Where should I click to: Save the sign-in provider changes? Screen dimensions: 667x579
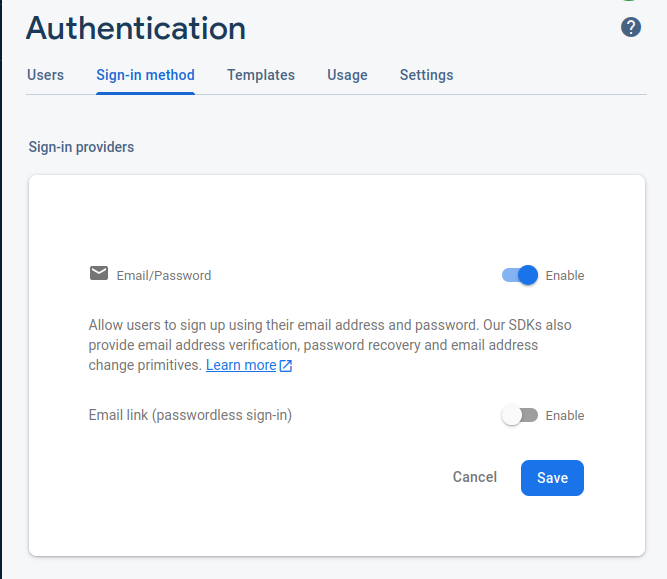552,478
